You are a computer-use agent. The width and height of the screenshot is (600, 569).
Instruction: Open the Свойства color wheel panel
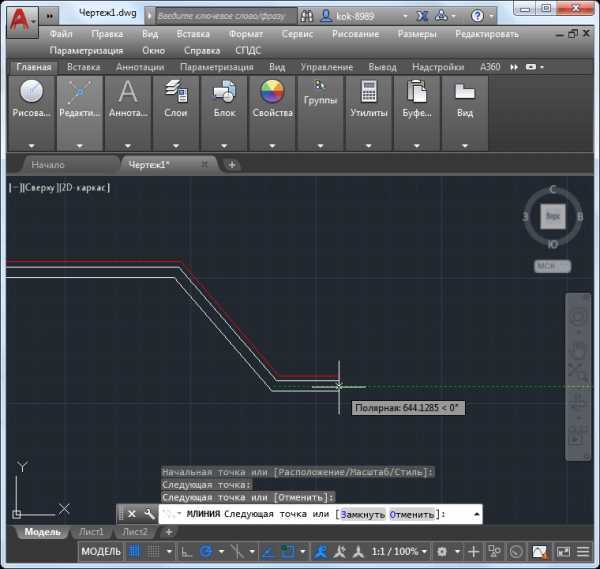pos(272,113)
